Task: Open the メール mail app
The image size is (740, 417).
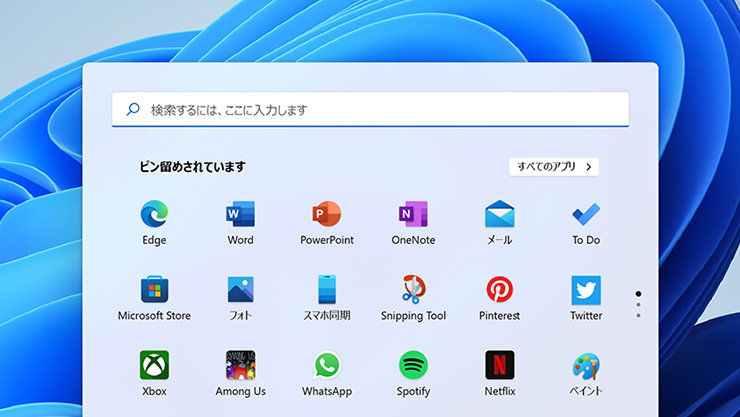Action: pos(499,223)
